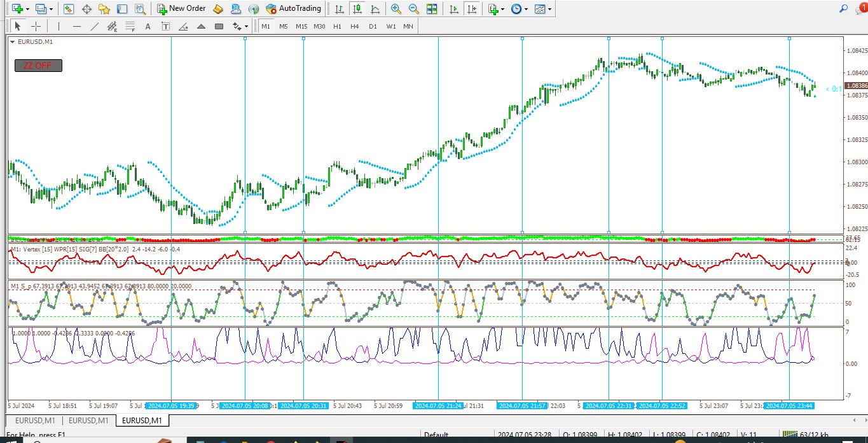Screen dimensions: 868x443
Task: Pick the Fibonacci retracement tool
Action: [x=131, y=26]
